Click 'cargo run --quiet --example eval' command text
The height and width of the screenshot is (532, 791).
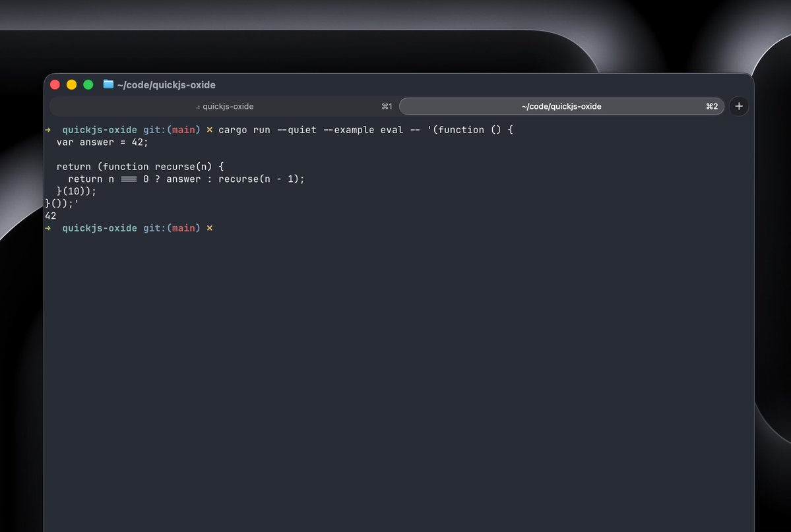pyautogui.click(x=311, y=130)
